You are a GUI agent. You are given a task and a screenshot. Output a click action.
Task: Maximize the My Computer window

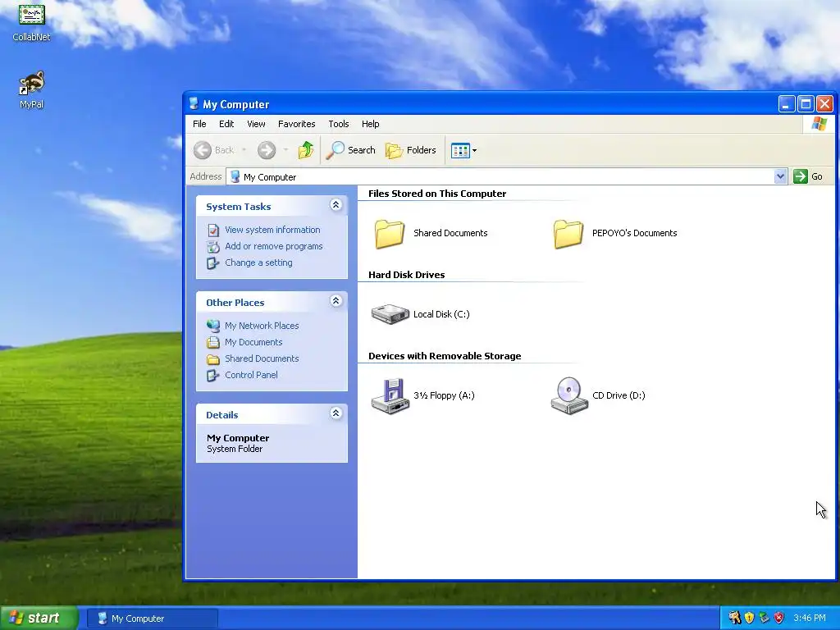806,104
